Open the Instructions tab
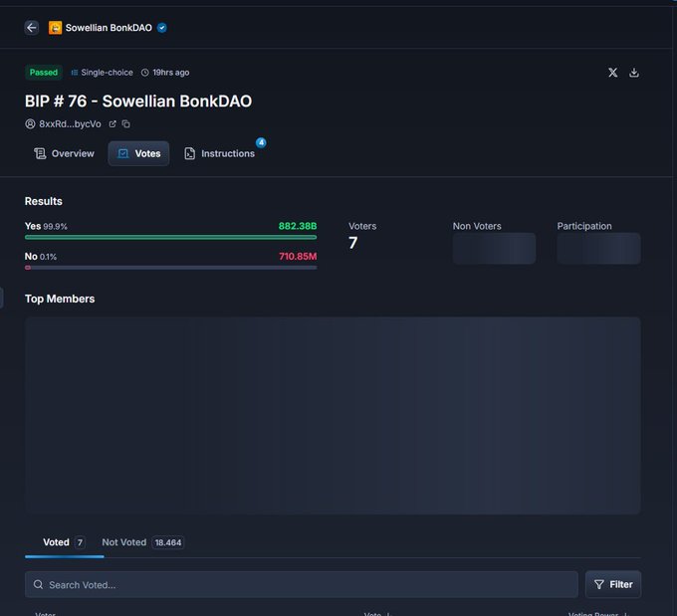 [220, 153]
